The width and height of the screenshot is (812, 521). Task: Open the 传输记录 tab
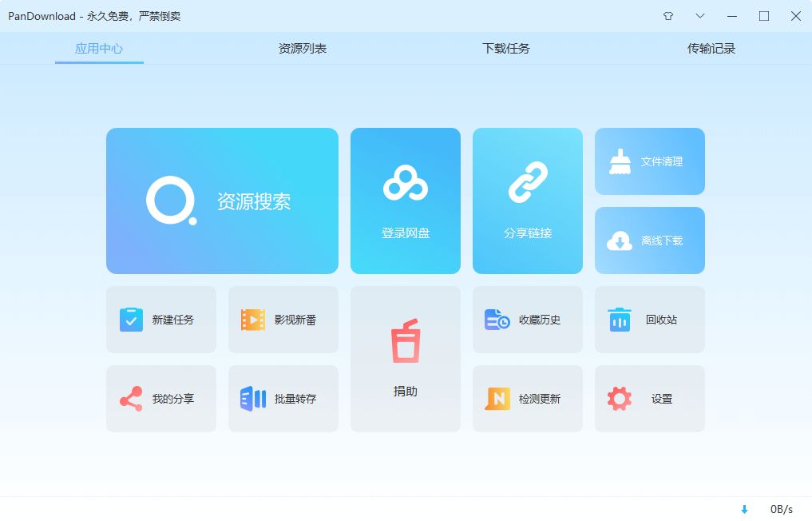pos(711,48)
